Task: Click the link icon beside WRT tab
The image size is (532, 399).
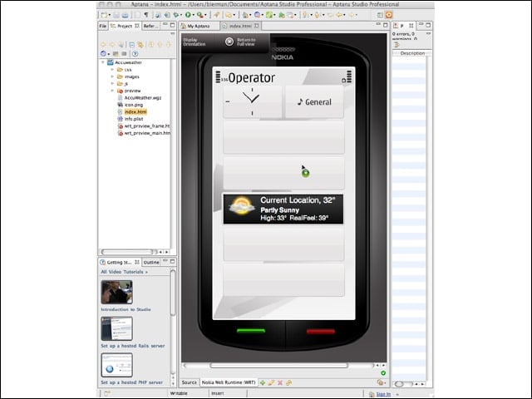Action: (x=288, y=382)
